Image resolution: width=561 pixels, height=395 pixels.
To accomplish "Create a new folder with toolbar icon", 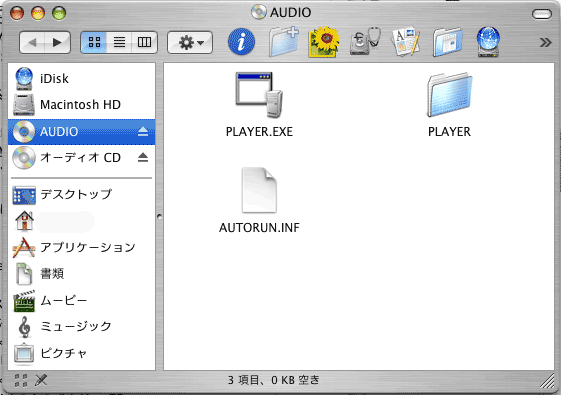I will [x=284, y=42].
